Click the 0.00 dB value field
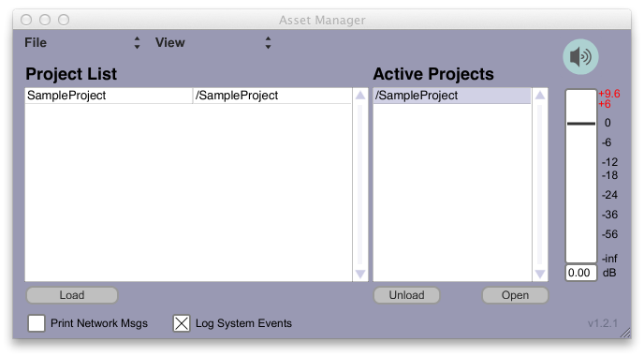 580,273
